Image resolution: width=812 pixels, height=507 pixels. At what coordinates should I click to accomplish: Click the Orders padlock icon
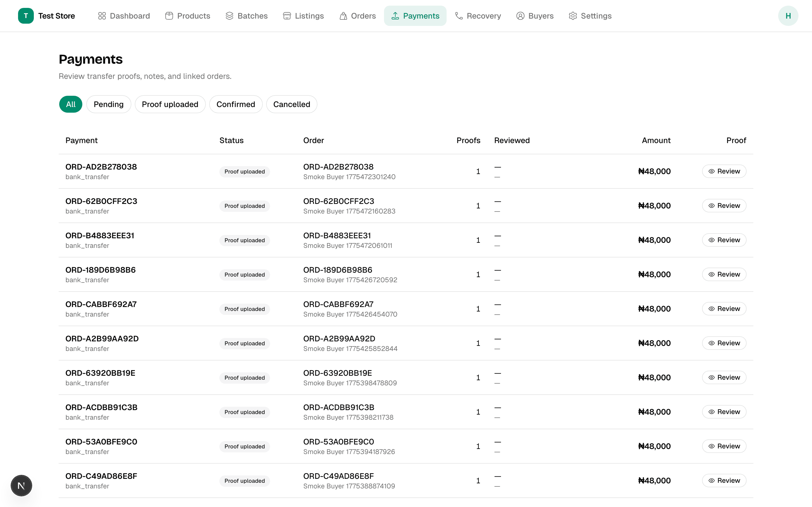pyautogui.click(x=343, y=15)
